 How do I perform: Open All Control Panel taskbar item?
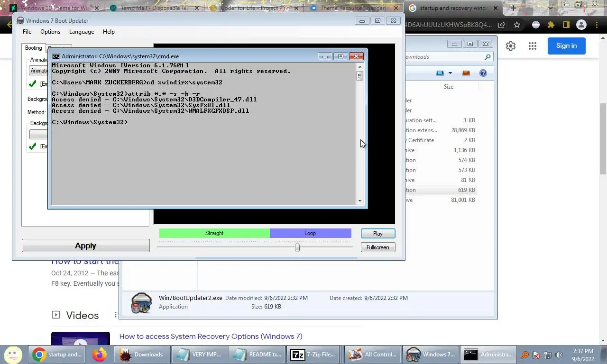tap(372, 355)
